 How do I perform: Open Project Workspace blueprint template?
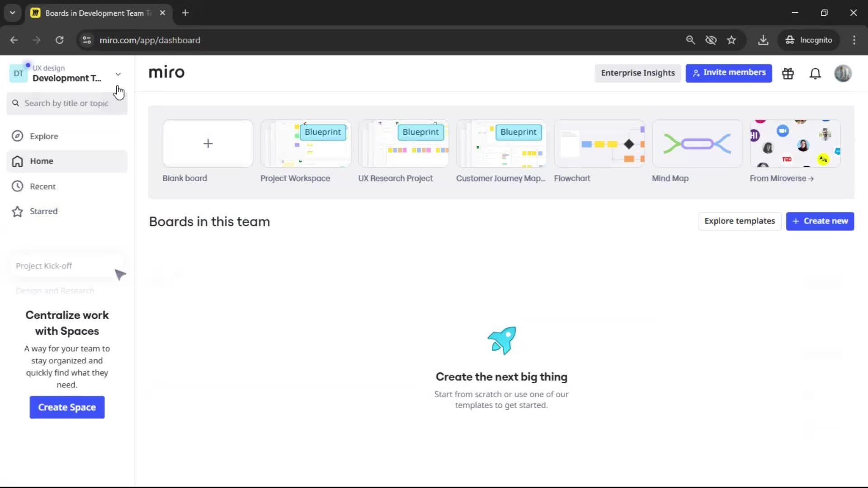click(x=306, y=144)
